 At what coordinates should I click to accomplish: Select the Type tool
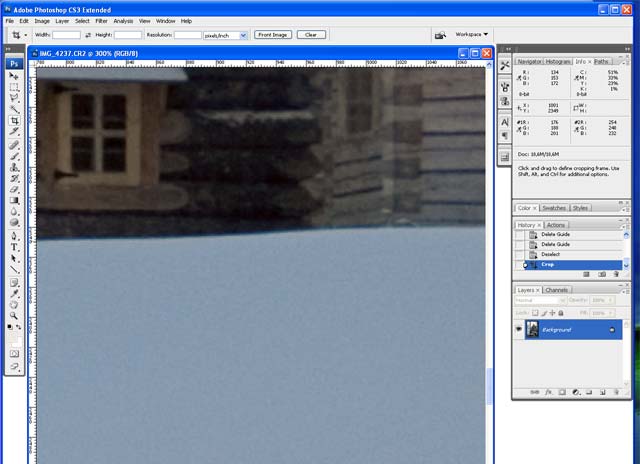[x=15, y=246]
